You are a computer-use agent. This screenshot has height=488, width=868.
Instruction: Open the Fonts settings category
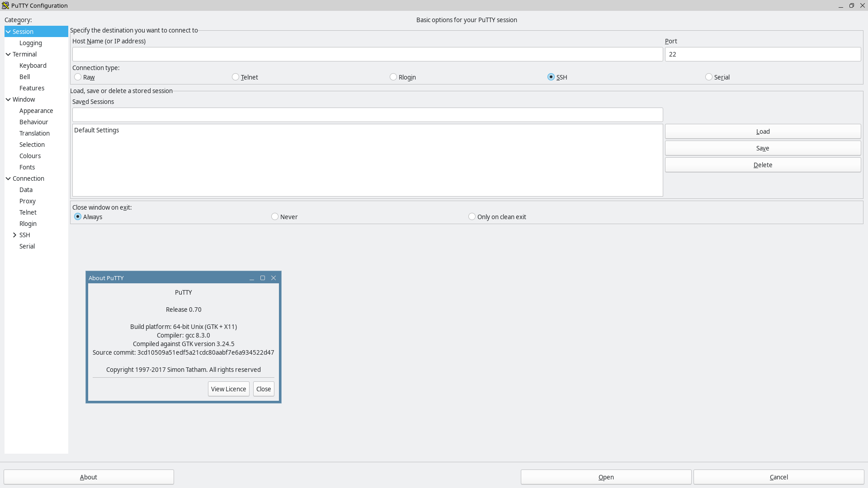27,167
